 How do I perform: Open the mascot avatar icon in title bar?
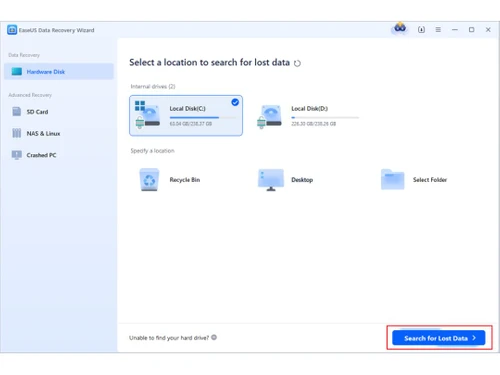pyautogui.click(x=400, y=29)
